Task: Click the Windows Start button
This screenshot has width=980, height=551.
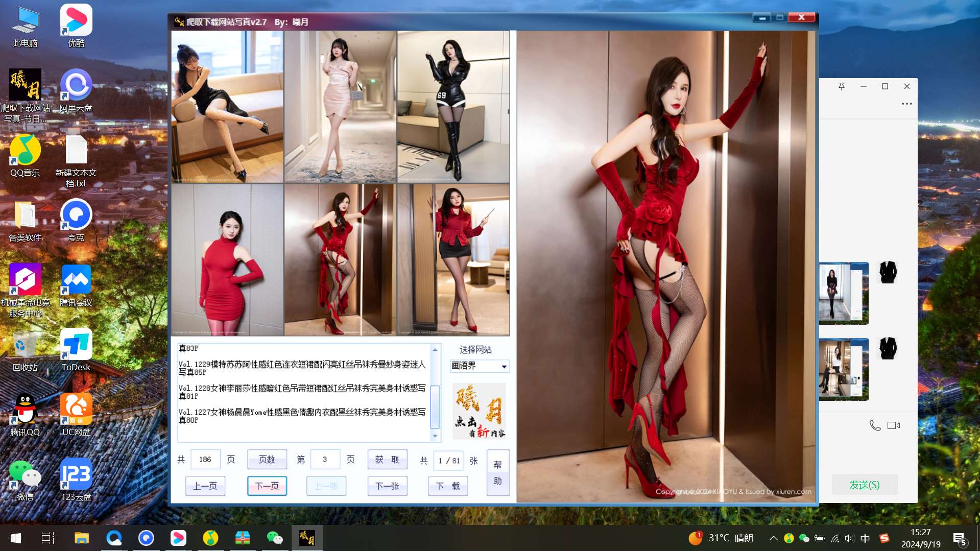Action: (x=16, y=538)
